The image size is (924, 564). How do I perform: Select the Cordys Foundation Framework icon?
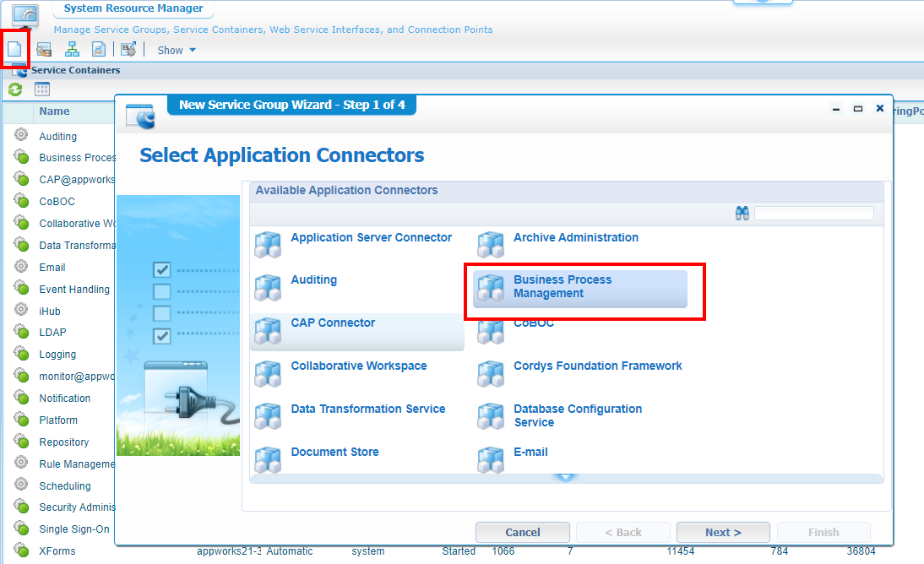tap(491, 373)
